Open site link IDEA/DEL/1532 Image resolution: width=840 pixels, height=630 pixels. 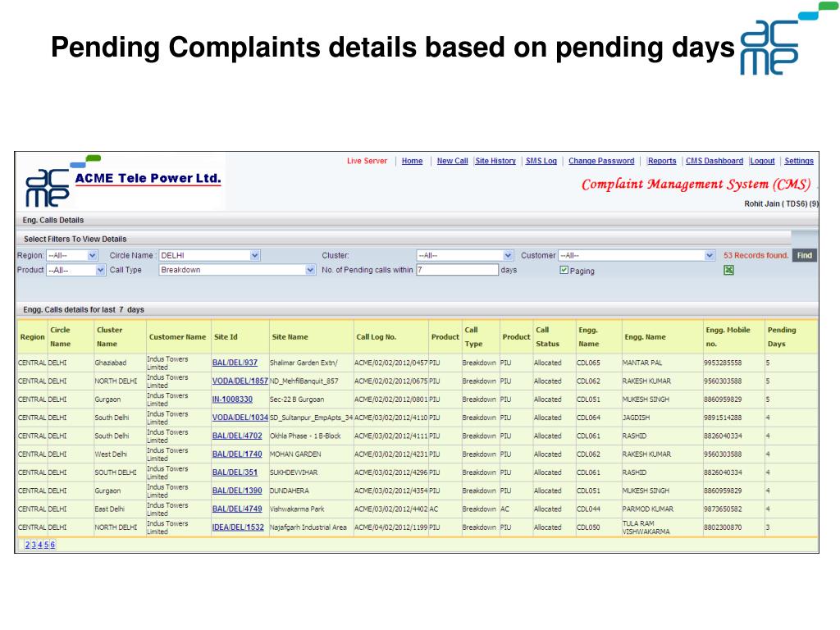click(238, 527)
